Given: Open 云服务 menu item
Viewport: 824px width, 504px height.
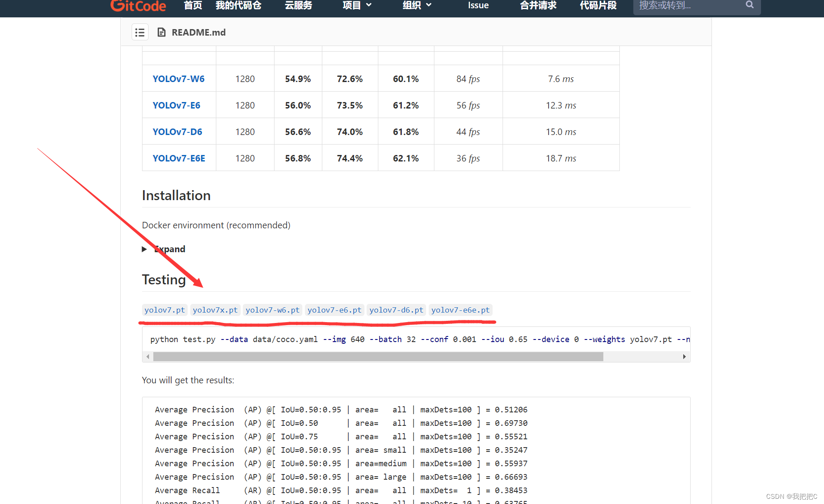Looking at the screenshot, I should (x=298, y=5).
